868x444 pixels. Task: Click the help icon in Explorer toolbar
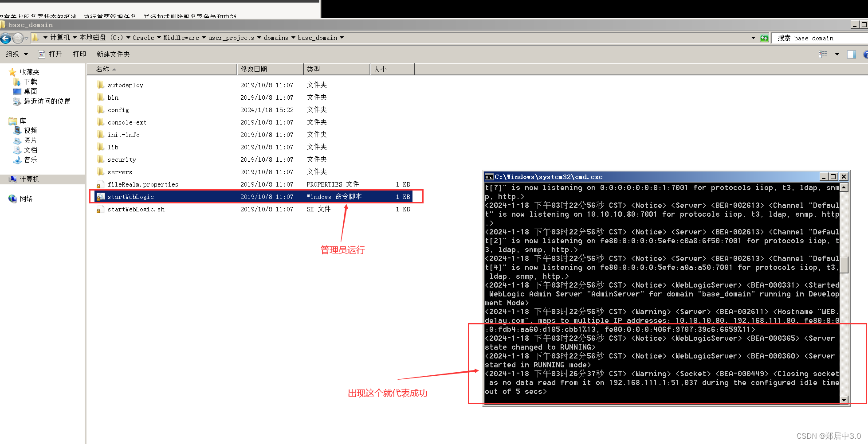865,54
